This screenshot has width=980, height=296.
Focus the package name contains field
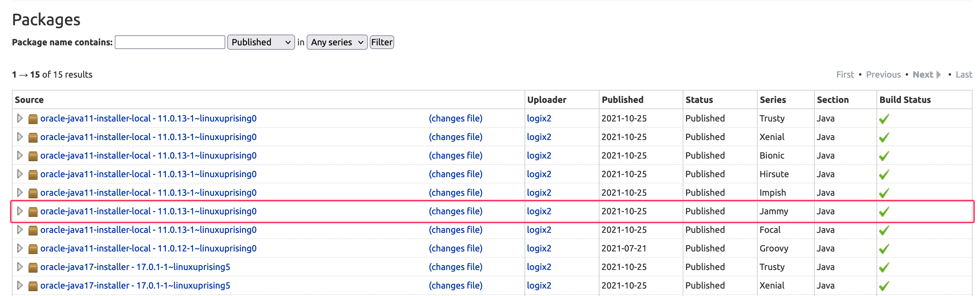tap(170, 42)
